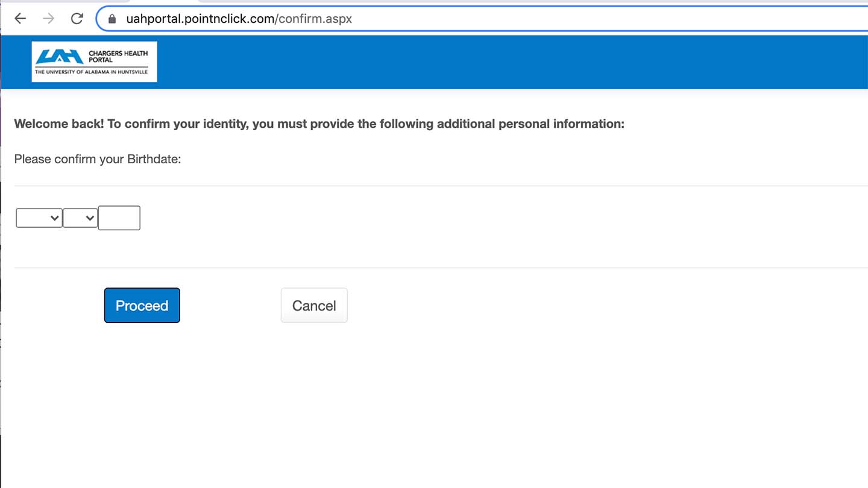Open the second birthdate dropdown for day
Screen dimensions: 868x488
click(x=80, y=218)
